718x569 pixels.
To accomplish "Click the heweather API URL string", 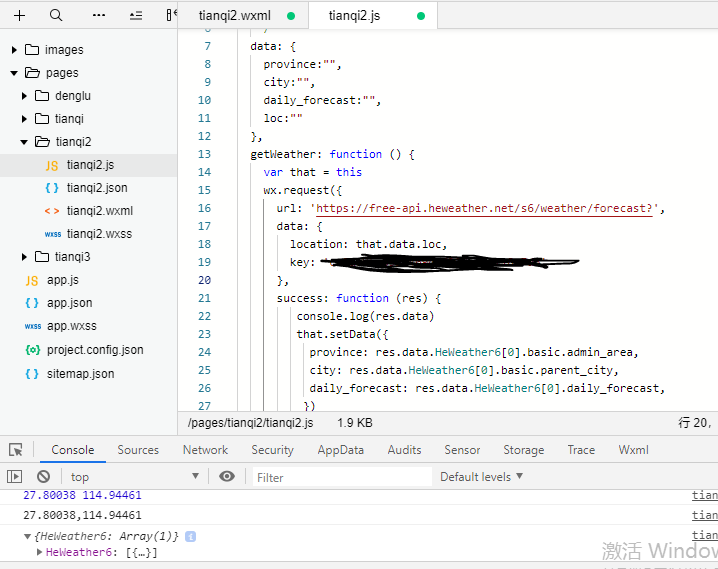I will coord(484,209).
